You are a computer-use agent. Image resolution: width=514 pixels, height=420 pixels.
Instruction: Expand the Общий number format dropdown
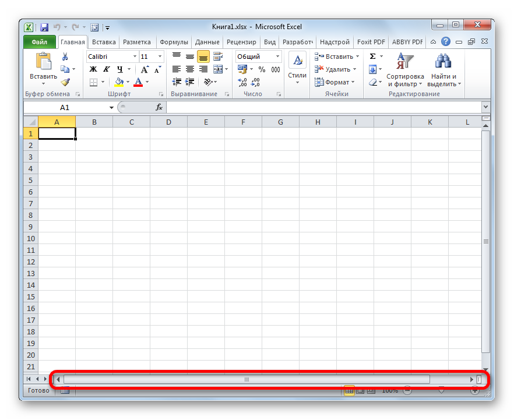pyautogui.click(x=277, y=57)
